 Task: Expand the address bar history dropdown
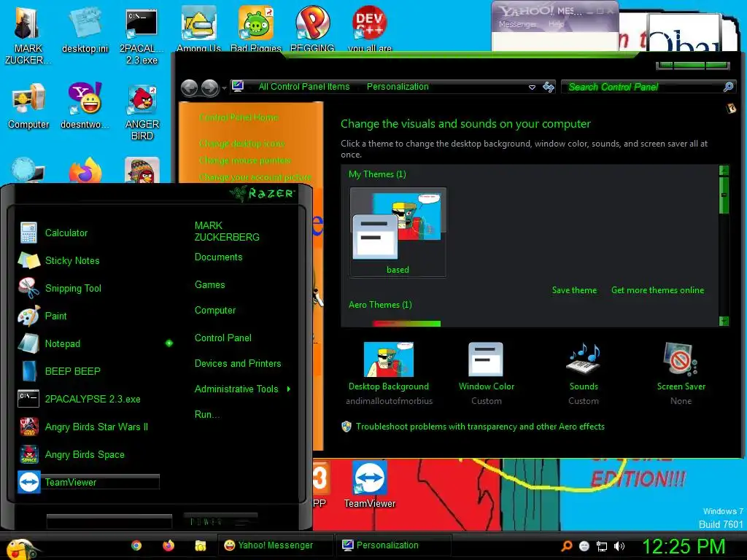[x=532, y=87]
